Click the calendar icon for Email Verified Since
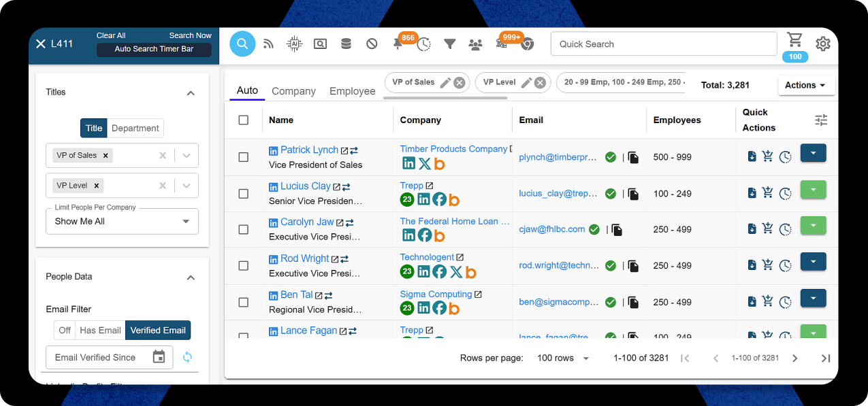 tap(159, 357)
